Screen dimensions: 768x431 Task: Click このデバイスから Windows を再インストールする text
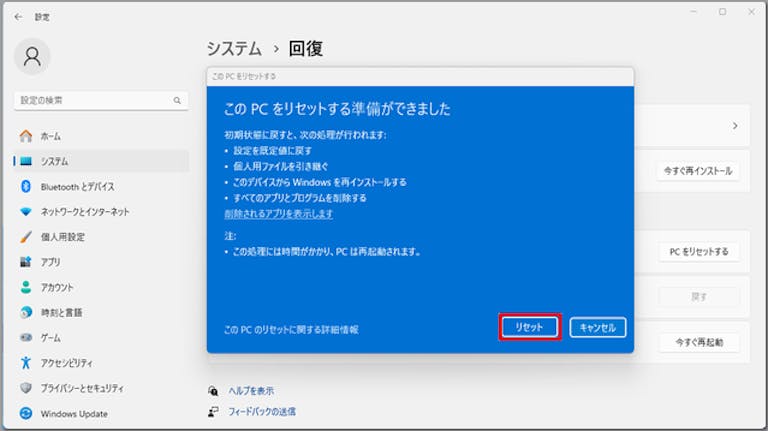[320, 182]
